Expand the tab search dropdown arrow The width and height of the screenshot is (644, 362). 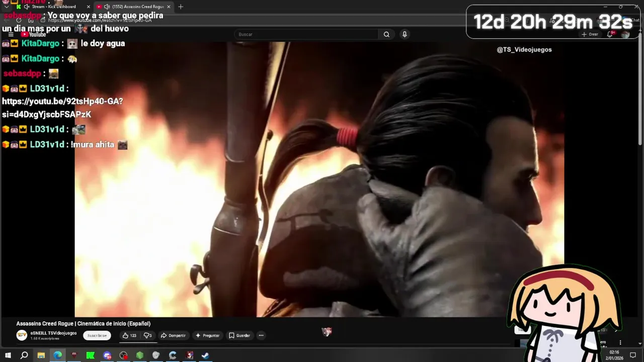(x=7, y=7)
